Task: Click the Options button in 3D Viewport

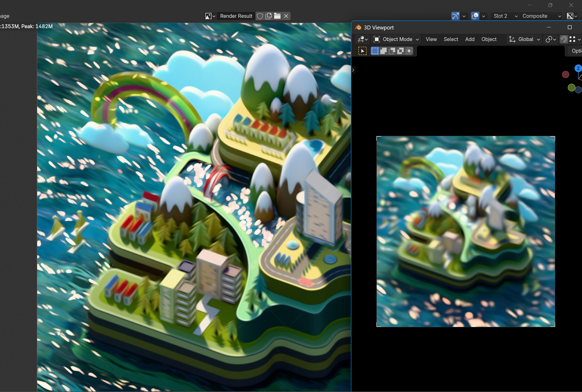Action: coord(576,51)
